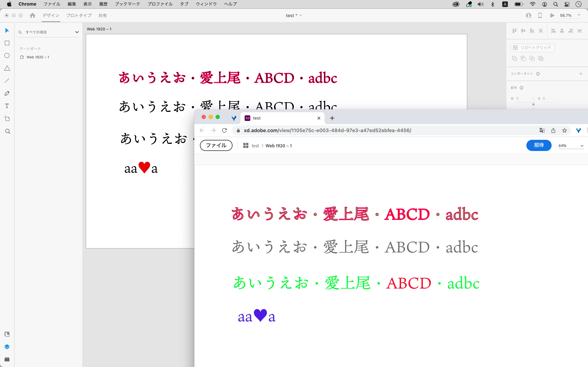Open the ブックマーク menu
Image resolution: width=588 pixels, height=367 pixels.
(127, 4)
